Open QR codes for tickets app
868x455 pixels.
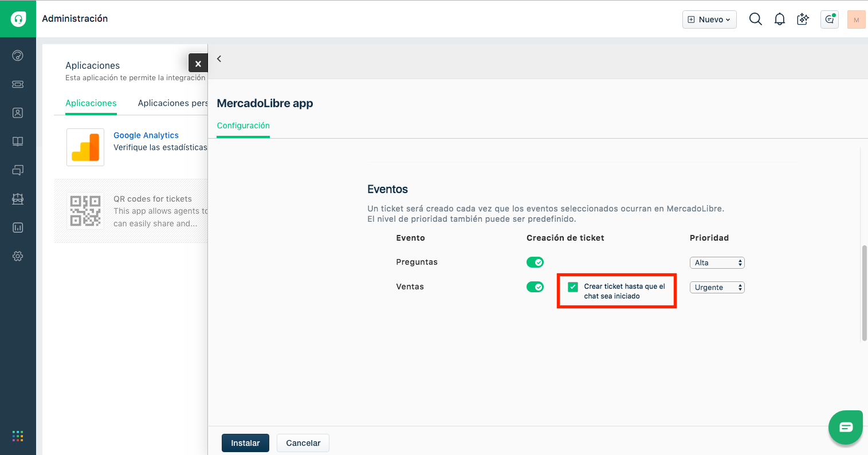pos(152,199)
